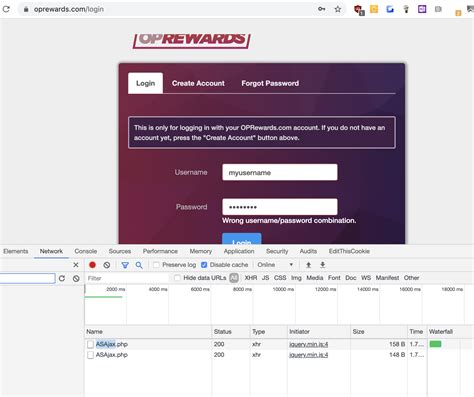Open network search with the magnifier icon
Image resolution: width=474 pixels, height=397 pixels.
click(139, 265)
